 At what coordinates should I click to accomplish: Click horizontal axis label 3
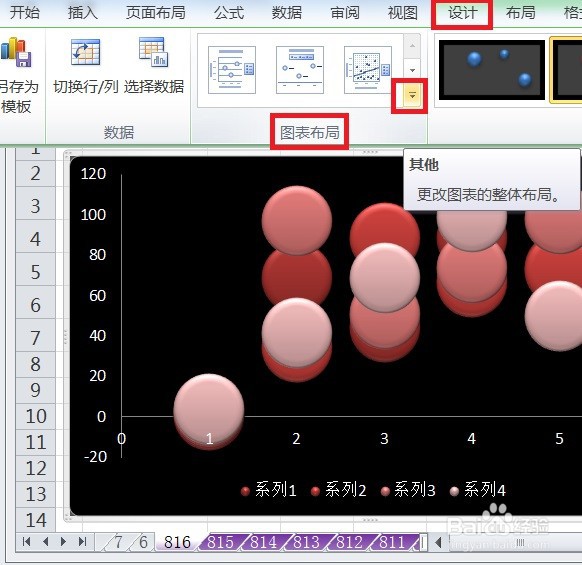[x=384, y=439]
